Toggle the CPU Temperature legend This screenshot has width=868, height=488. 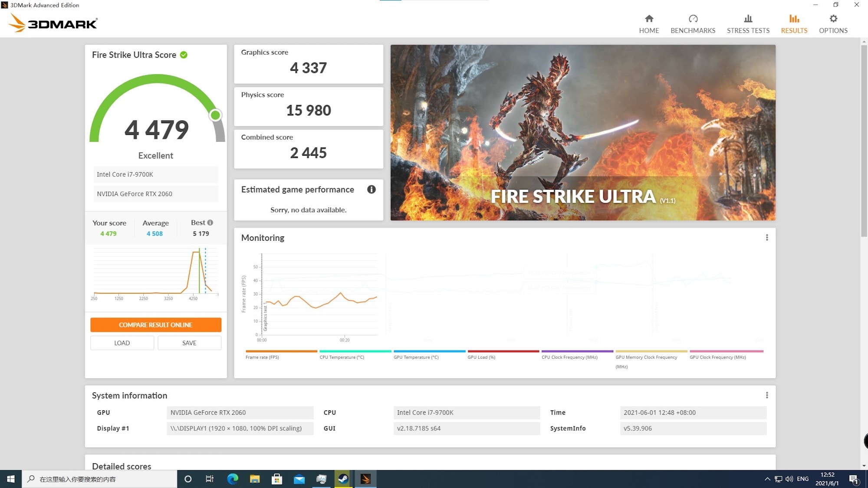(355, 355)
